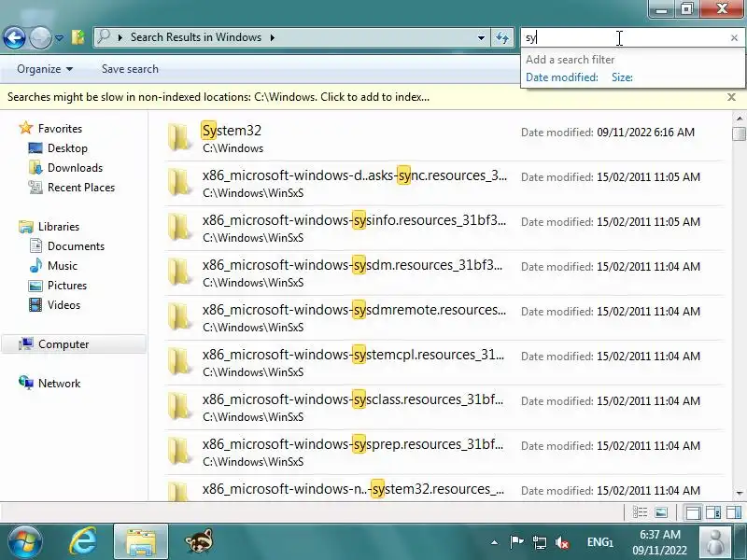Click the scrollbar down arrow in results
Image resolution: width=747 pixels, height=560 pixels.
(740, 494)
